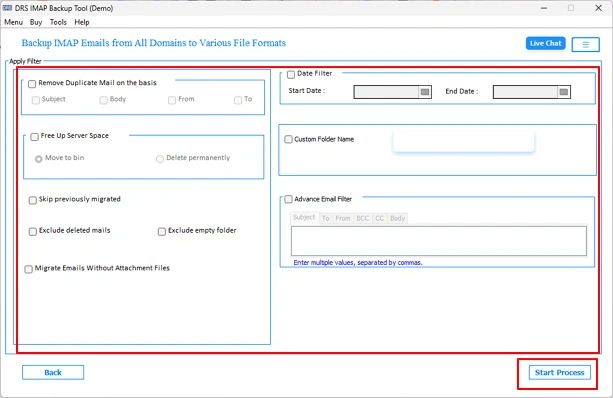Open the Buy menu
This screenshot has width=613, height=398.
pyautogui.click(x=36, y=22)
